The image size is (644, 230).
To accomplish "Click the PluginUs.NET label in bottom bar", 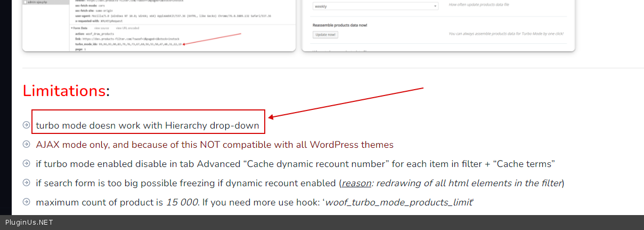I will pyautogui.click(x=29, y=223).
